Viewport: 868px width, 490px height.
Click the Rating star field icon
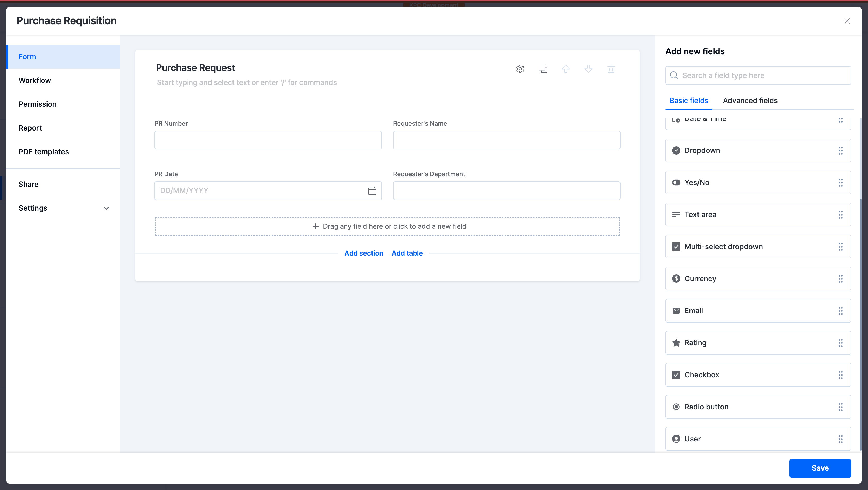pyautogui.click(x=676, y=342)
